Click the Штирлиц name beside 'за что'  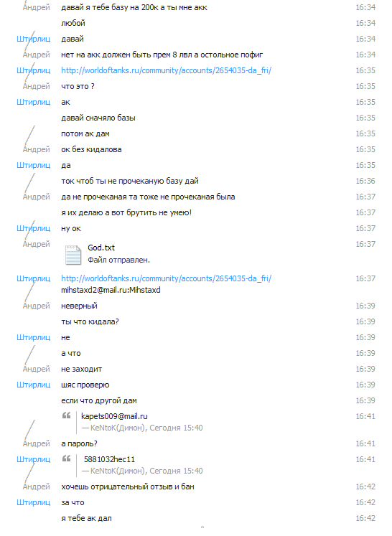pos(34,502)
